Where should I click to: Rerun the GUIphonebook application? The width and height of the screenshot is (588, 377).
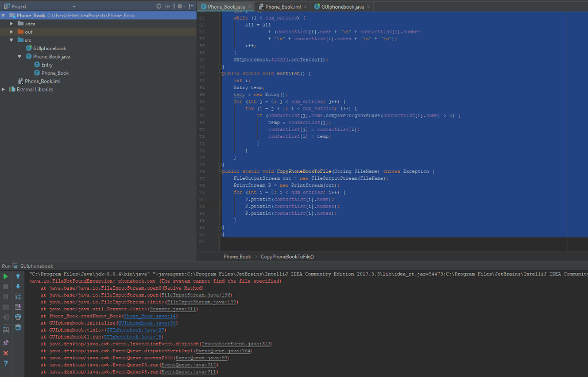pos(5,276)
